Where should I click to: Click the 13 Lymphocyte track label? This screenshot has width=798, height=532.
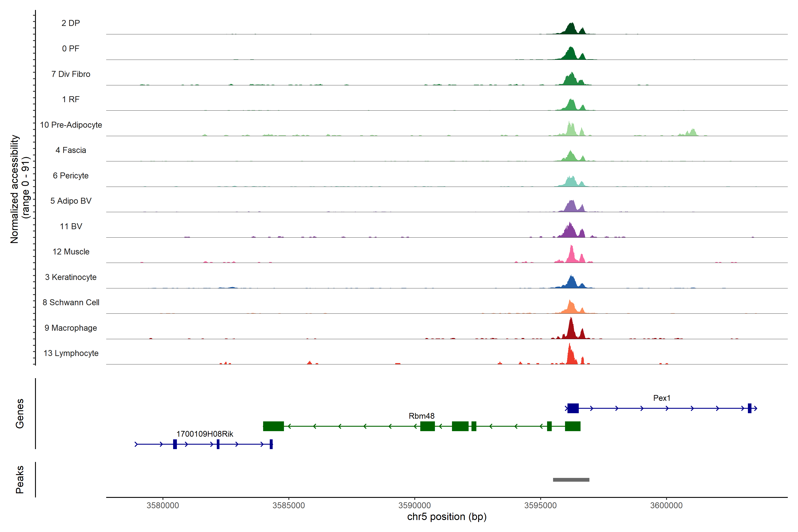point(70,353)
